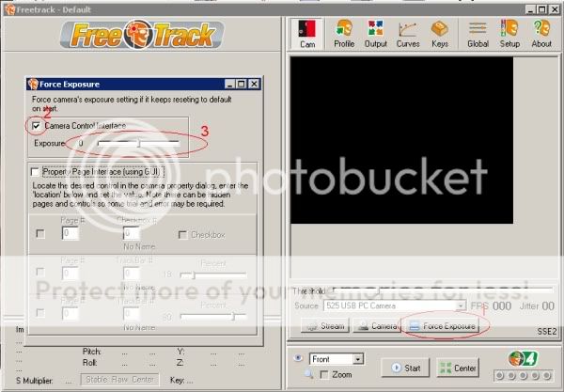Image resolution: width=564 pixels, height=392 pixels.
Task: Toggle the greyed Checkbox option
Action: pos(182,235)
